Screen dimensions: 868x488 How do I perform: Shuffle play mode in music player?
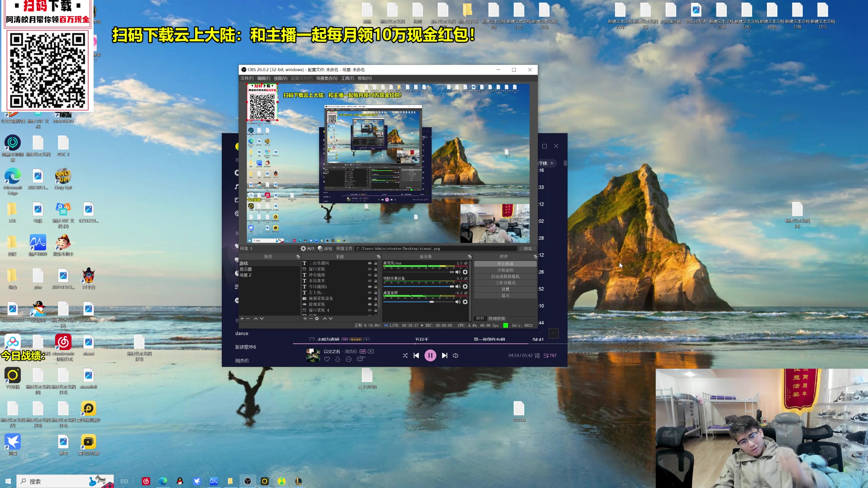405,355
